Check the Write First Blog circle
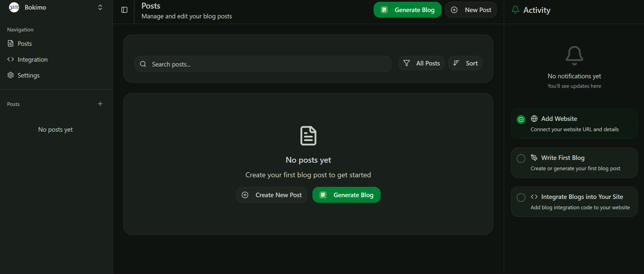This screenshot has height=274, width=644. point(521,158)
